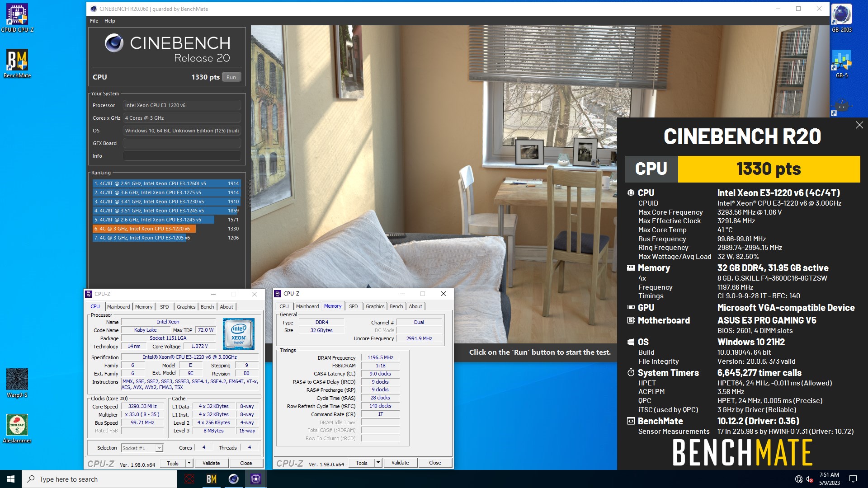Image resolution: width=868 pixels, height=488 pixels.
Task: Click the red taskbar app icon
Action: click(189, 479)
